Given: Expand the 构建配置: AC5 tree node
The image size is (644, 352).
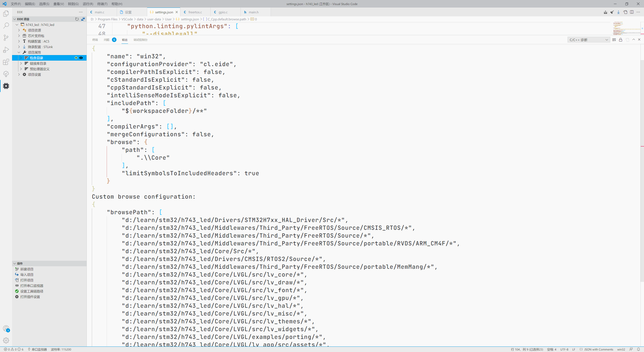Looking at the screenshot, I should 19,41.
